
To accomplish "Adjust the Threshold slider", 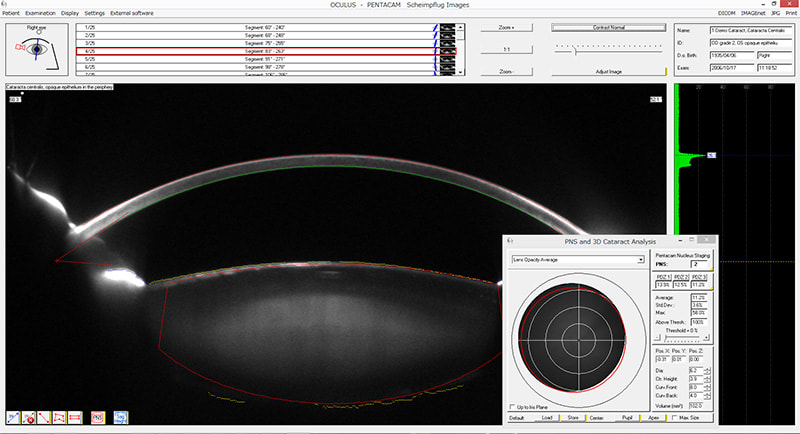I will [667, 339].
